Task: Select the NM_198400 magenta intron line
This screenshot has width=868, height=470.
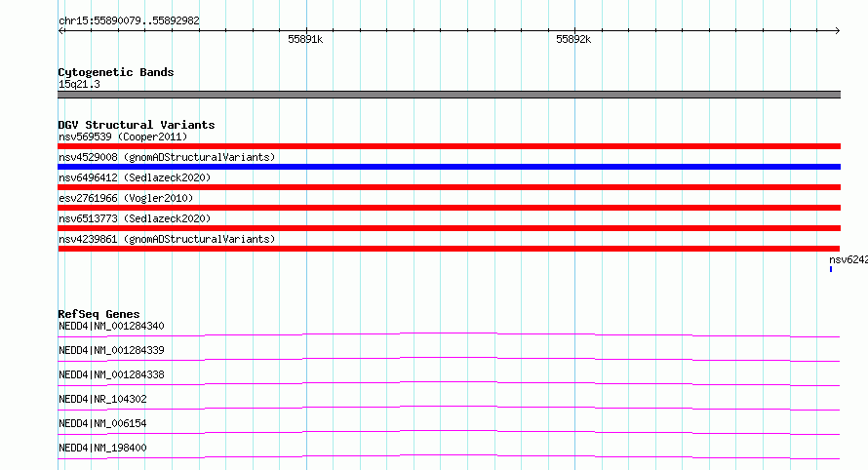Action: coord(449,456)
